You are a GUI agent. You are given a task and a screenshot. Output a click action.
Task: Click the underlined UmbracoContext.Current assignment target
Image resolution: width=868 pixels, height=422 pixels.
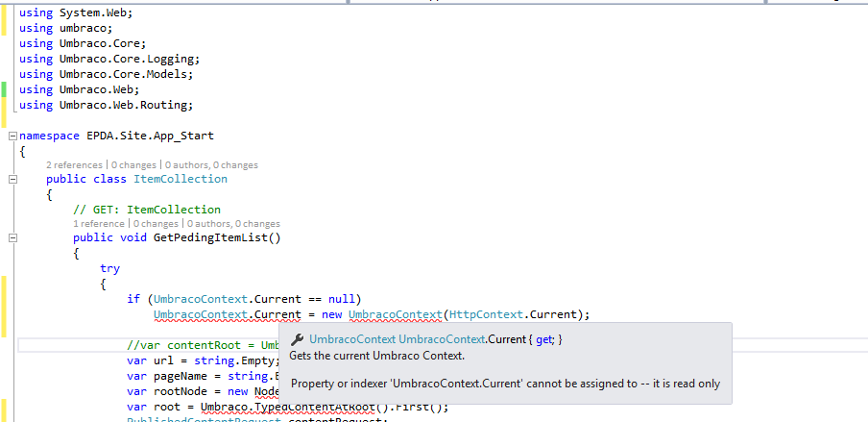click(x=227, y=315)
